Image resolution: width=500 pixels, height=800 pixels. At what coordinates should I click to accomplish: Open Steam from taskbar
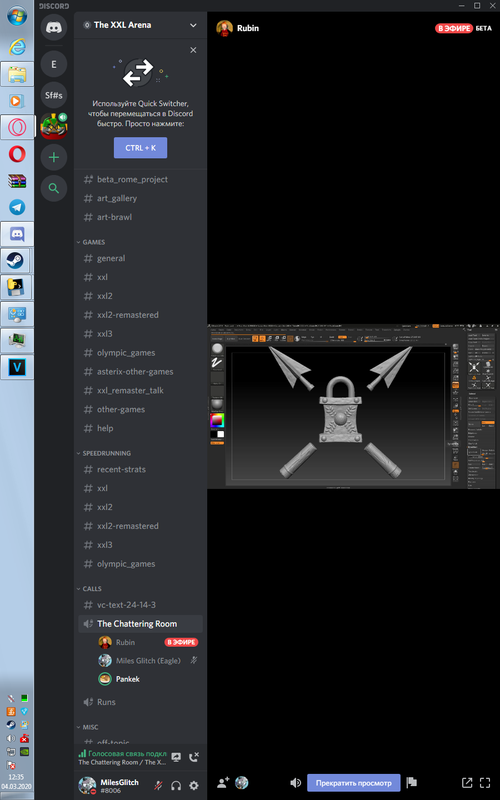tap(15, 261)
